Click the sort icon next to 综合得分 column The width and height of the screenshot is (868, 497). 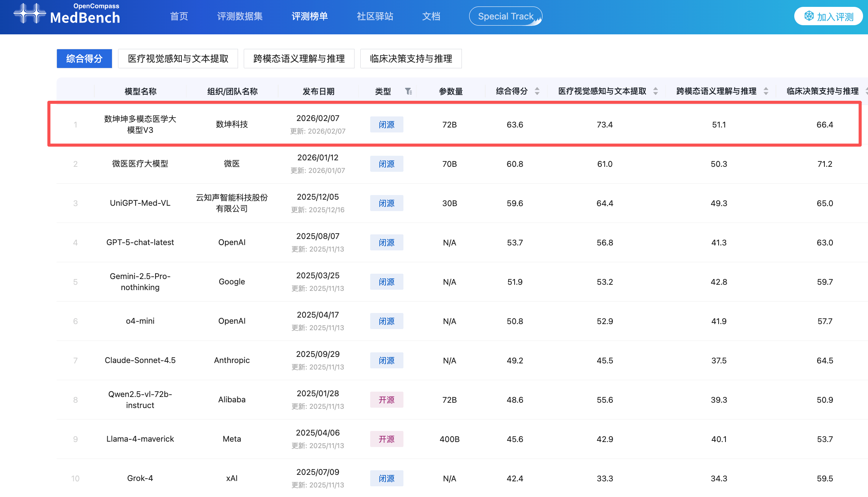pos(537,91)
